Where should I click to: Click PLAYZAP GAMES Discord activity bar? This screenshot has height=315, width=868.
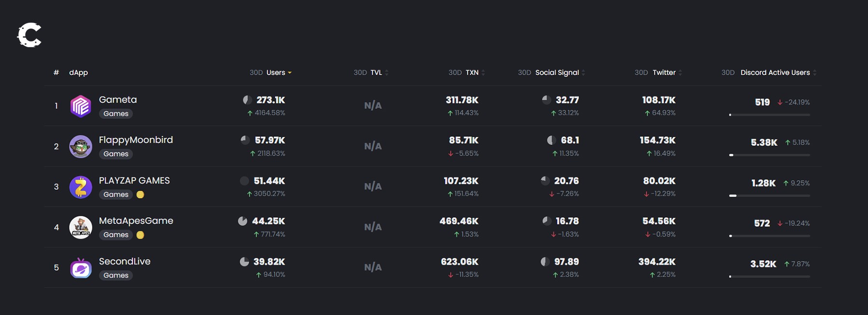click(x=770, y=196)
